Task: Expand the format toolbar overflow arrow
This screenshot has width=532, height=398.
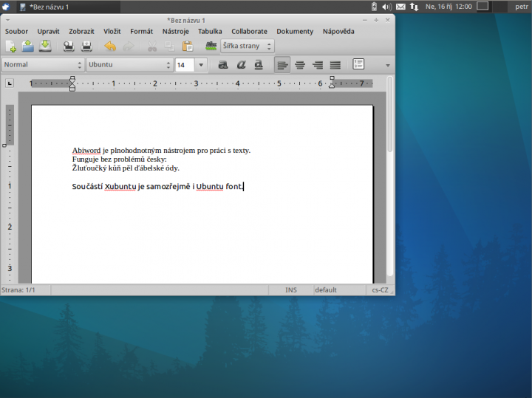Action: [388, 65]
